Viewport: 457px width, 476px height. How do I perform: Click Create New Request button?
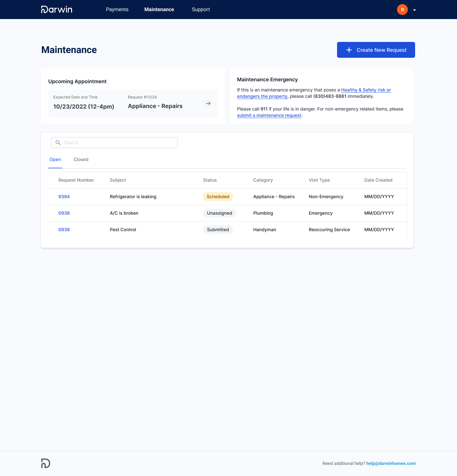tap(376, 50)
